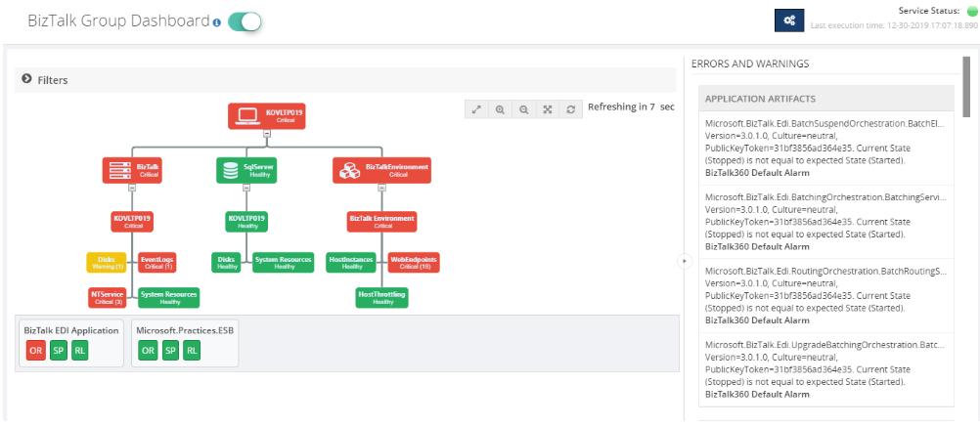The height and width of the screenshot is (426, 980).
Task: Click the APPLICATION ARTIFACTS section header
Action: click(x=826, y=99)
